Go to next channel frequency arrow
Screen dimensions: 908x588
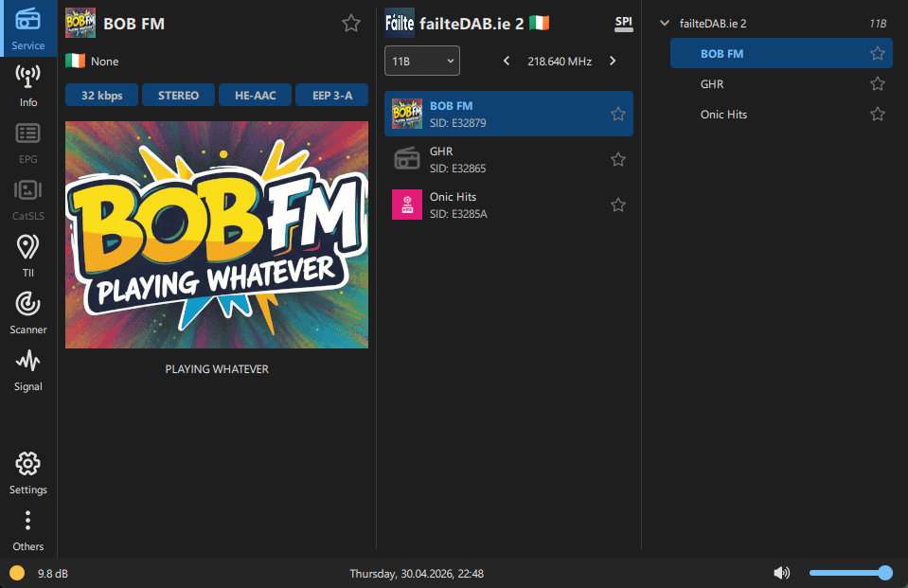613,61
